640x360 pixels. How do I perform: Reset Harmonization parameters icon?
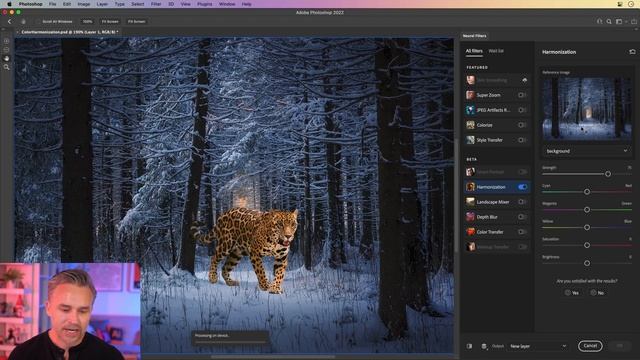632,52
